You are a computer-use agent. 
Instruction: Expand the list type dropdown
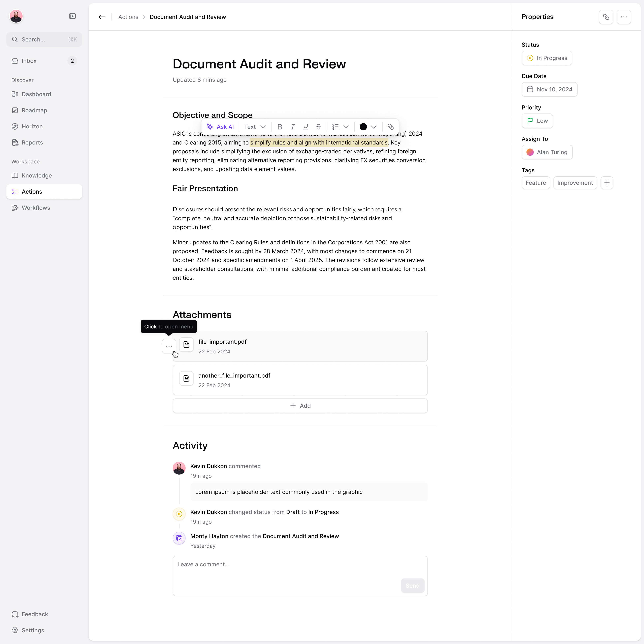click(x=346, y=127)
